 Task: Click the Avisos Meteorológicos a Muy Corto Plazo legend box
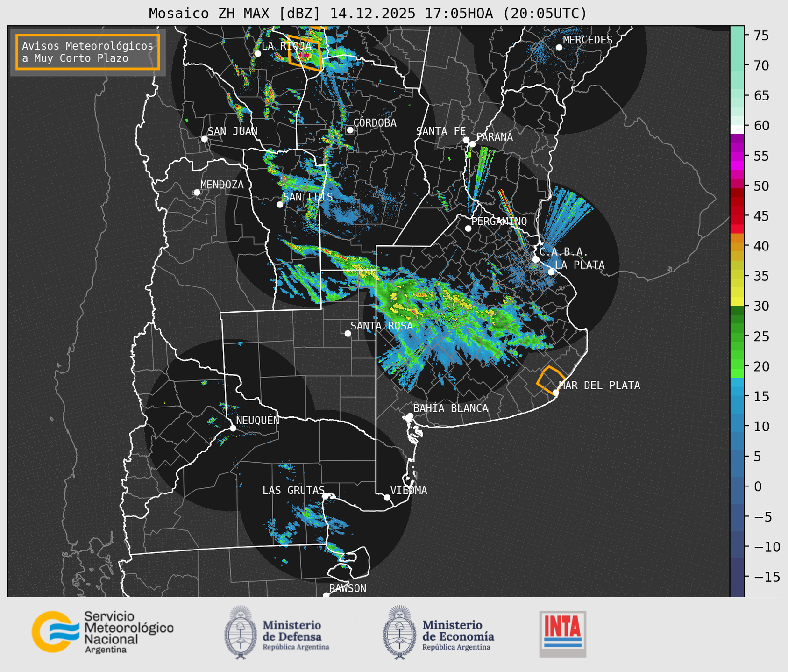(x=88, y=52)
